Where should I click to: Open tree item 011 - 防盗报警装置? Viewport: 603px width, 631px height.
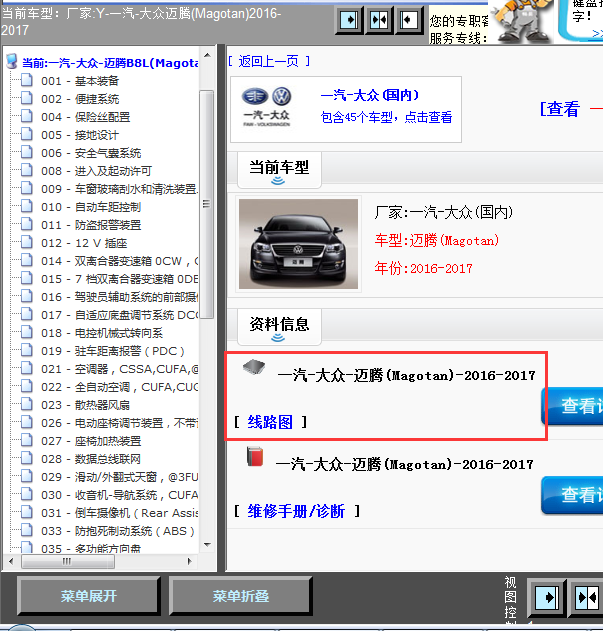91,225
